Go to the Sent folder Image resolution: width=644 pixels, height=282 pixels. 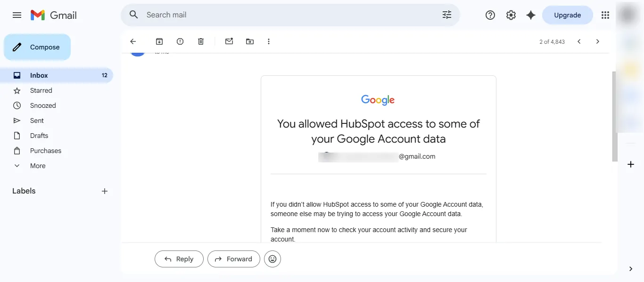click(36, 120)
